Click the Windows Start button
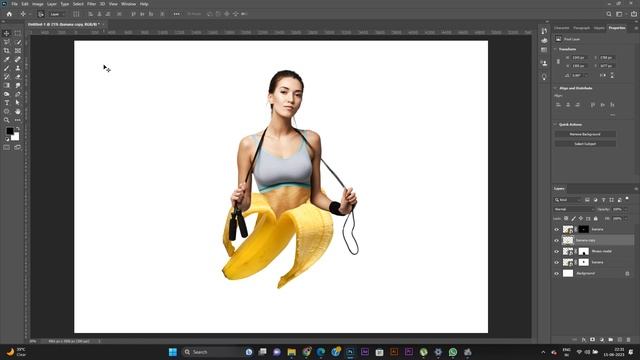Screen dimensions: 640x360 [x=173, y=352]
